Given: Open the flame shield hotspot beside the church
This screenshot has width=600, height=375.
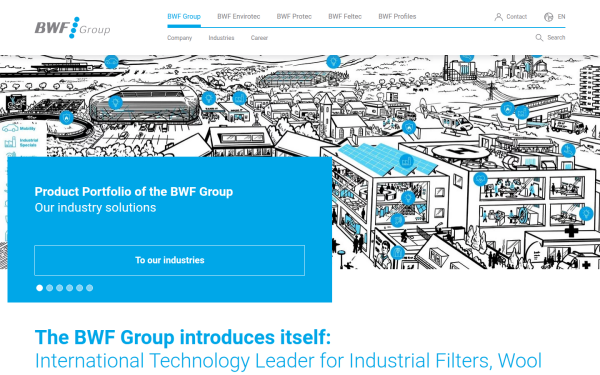Looking at the screenshot, I should tap(409, 127).
